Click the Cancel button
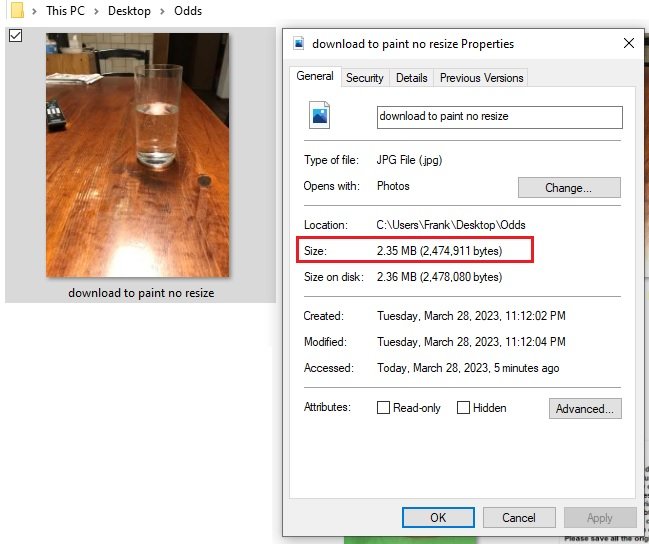The image size is (649, 544). coord(519,518)
